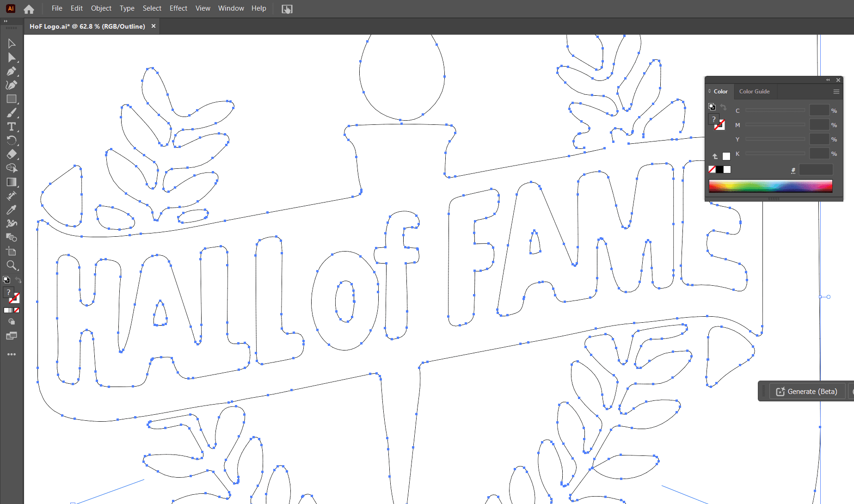The image size is (854, 504).
Task: Select the Color panel tab
Action: click(x=720, y=92)
